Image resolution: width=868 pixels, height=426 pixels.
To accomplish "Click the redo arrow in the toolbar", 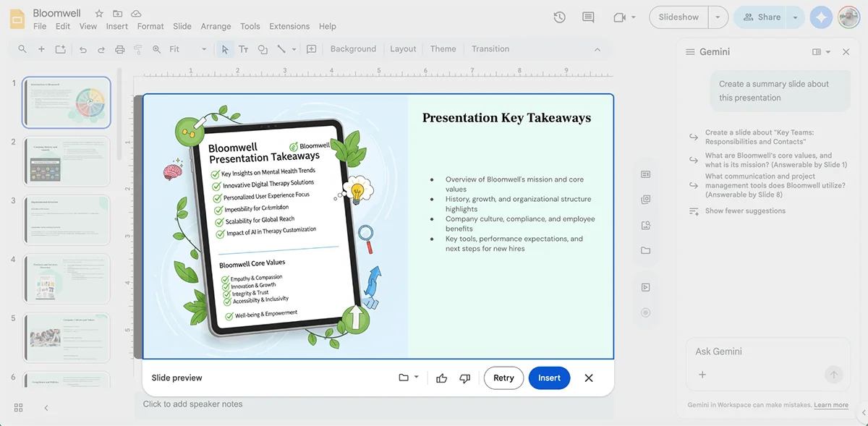I will [101, 49].
